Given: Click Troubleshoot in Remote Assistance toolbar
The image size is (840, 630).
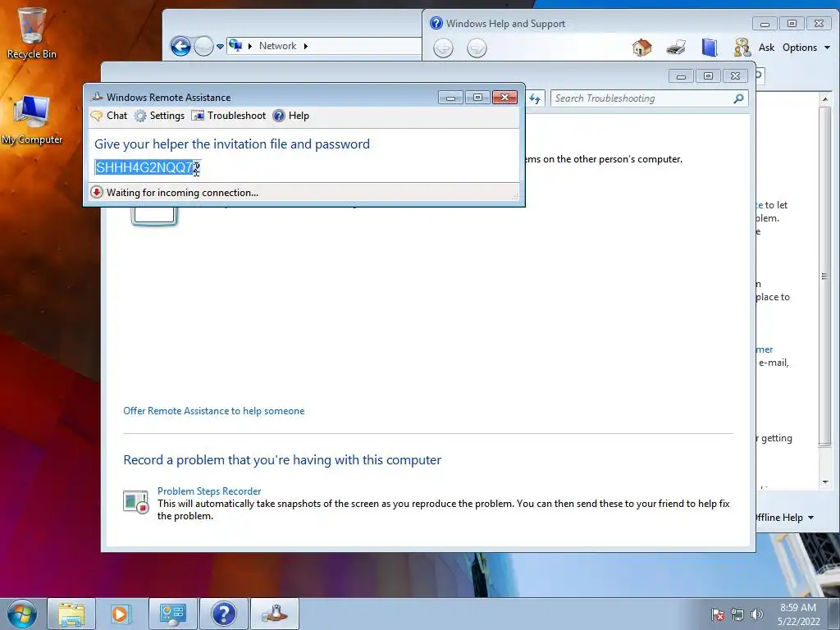Looking at the screenshot, I should pos(229,116).
